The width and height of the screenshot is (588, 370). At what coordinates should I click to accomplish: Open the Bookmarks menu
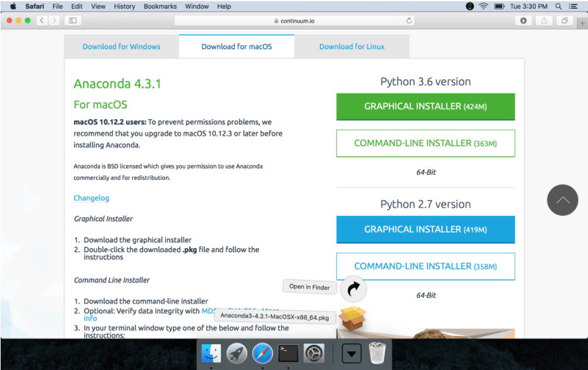[x=160, y=6]
